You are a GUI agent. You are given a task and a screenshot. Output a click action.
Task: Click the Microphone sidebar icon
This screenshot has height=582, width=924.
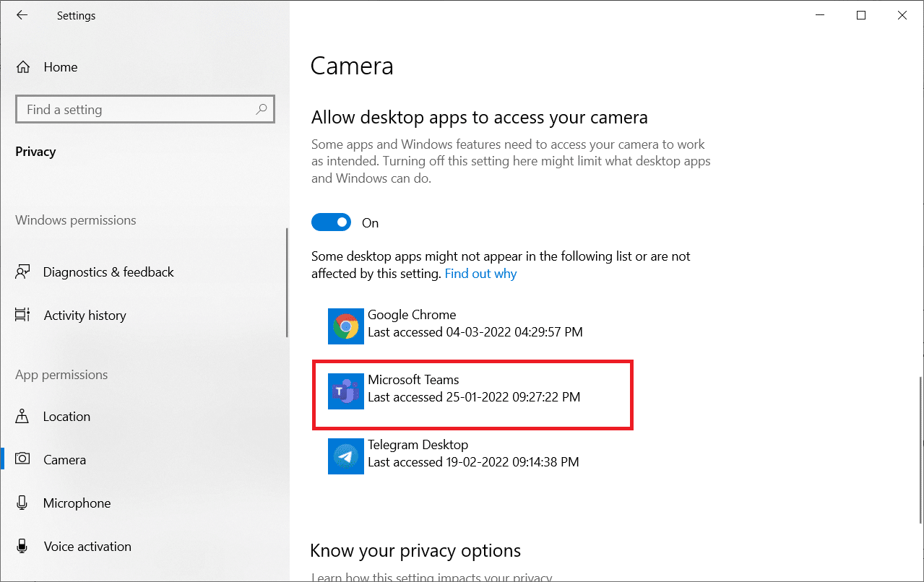coord(23,503)
